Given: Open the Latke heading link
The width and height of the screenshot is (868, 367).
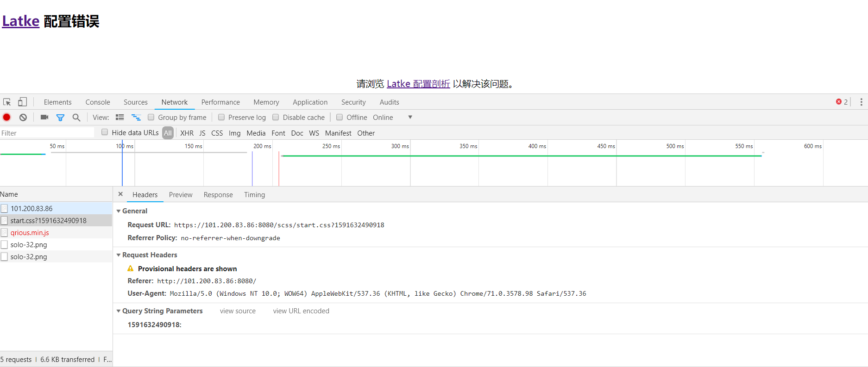Looking at the screenshot, I should pyautogui.click(x=21, y=21).
